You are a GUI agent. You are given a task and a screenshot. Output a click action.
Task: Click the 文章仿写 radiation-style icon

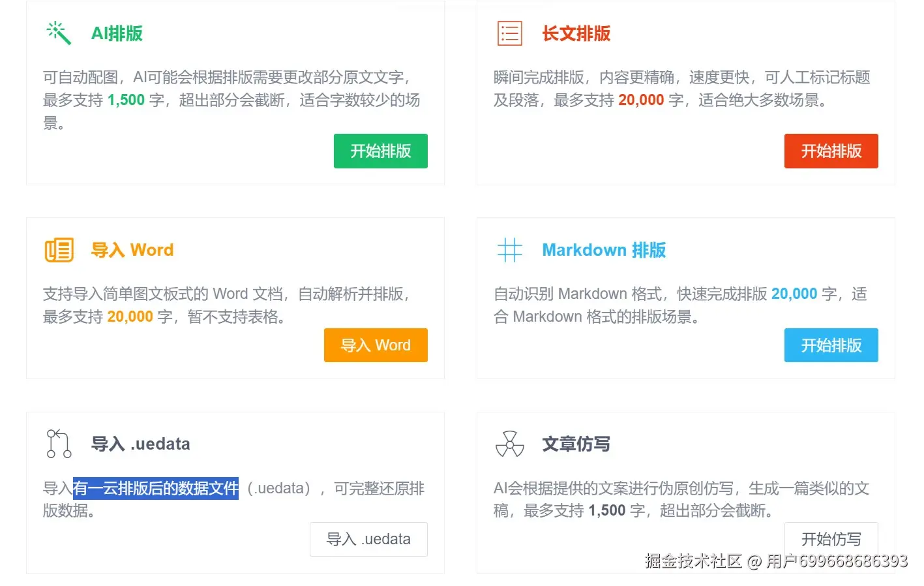509,444
